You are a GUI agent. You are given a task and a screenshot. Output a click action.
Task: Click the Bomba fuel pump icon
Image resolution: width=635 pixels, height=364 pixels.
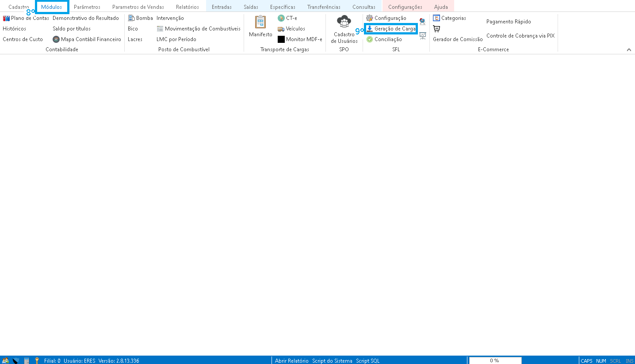tap(131, 18)
